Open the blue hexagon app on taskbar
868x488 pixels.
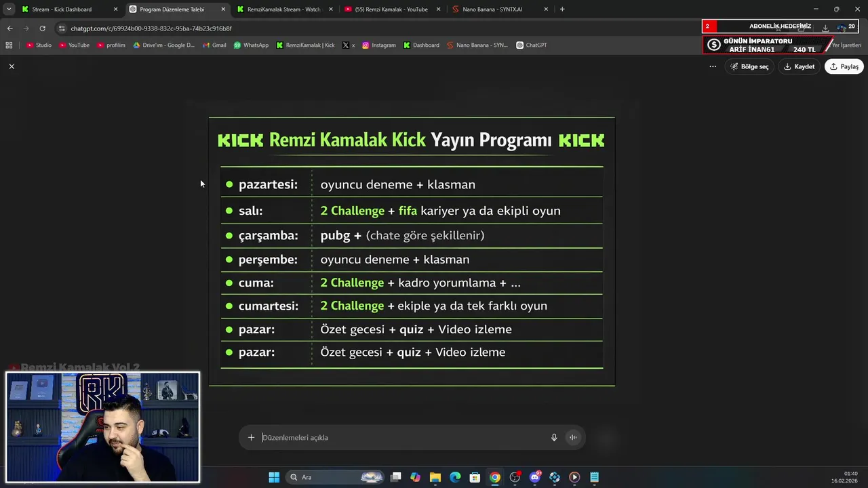(555, 477)
